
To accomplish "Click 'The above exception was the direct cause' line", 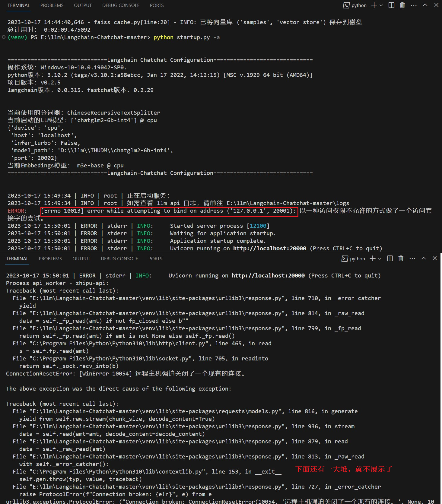I will (x=119, y=389).
